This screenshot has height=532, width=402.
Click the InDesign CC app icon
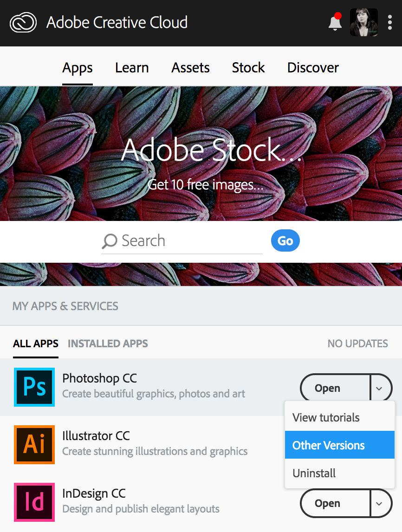[34, 502]
